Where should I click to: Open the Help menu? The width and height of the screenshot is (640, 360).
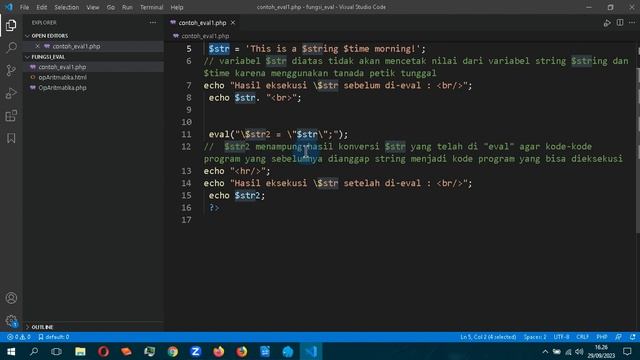(x=177, y=7)
